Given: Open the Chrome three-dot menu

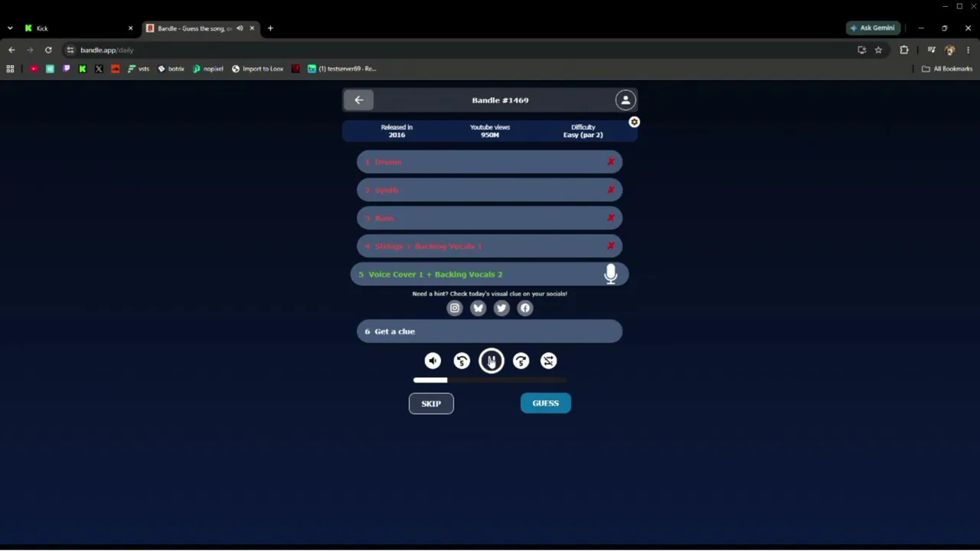Looking at the screenshot, I should click(x=969, y=50).
